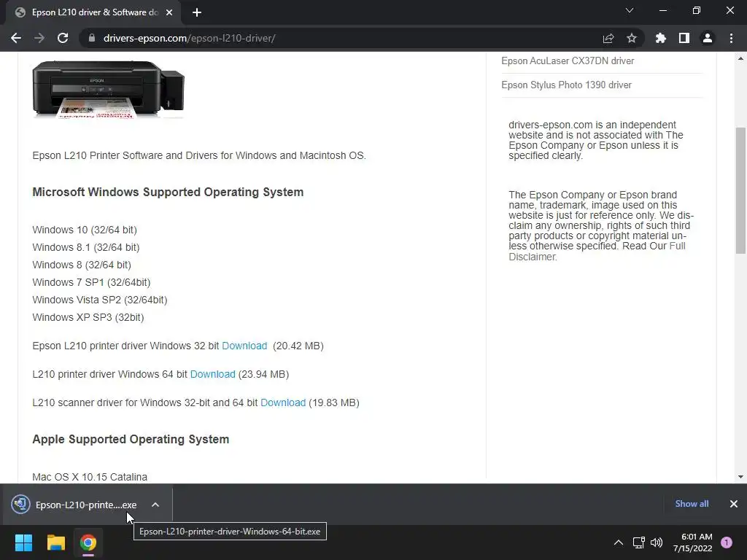View site security lock information
This screenshot has height=560, width=747.
[92, 38]
